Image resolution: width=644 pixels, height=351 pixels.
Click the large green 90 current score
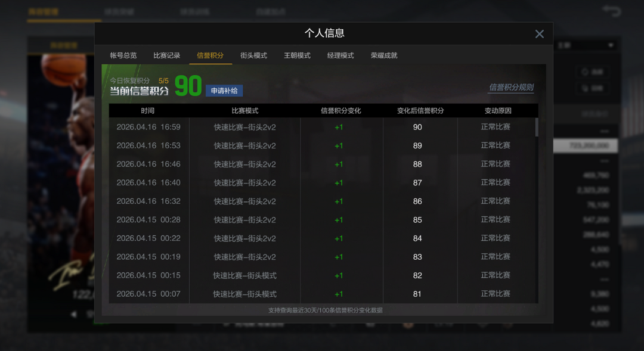pos(188,86)
